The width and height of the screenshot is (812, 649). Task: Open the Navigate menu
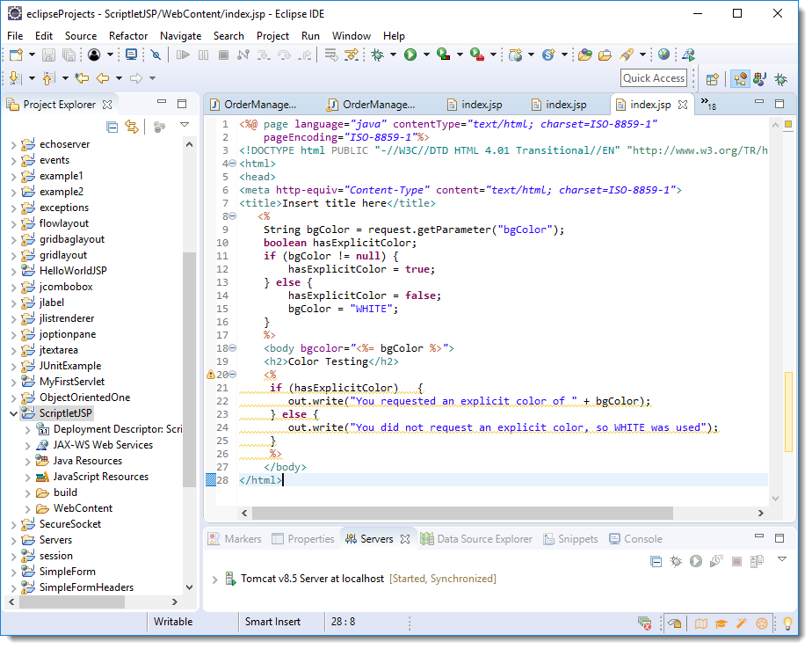[x=180, y=36]
